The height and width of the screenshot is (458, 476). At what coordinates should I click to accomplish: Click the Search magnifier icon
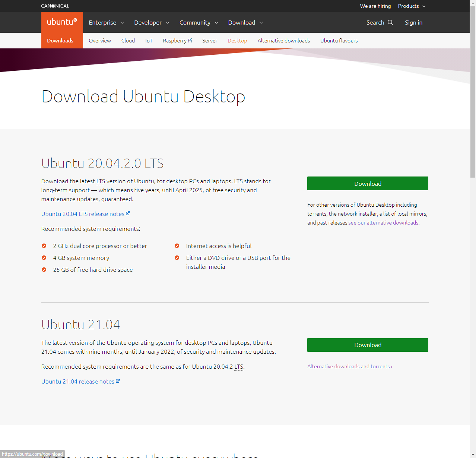pos(390,22)
